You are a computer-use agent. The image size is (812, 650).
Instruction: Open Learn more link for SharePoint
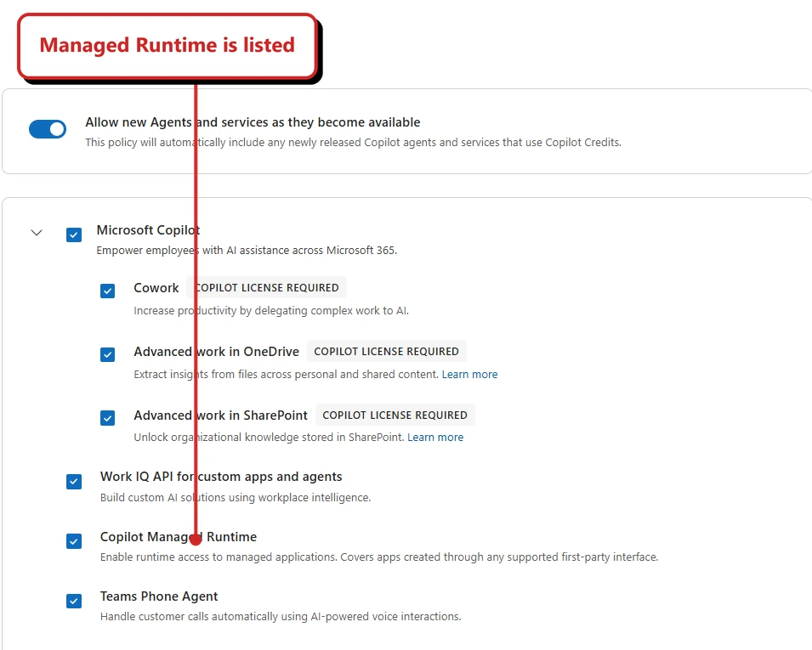pos(435,438)
